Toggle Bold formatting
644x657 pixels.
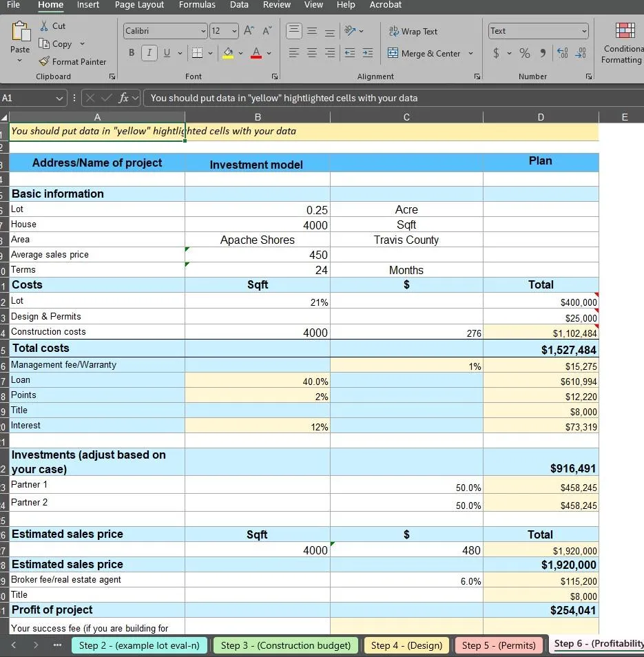pyautogui.click(x=132, y=53)
